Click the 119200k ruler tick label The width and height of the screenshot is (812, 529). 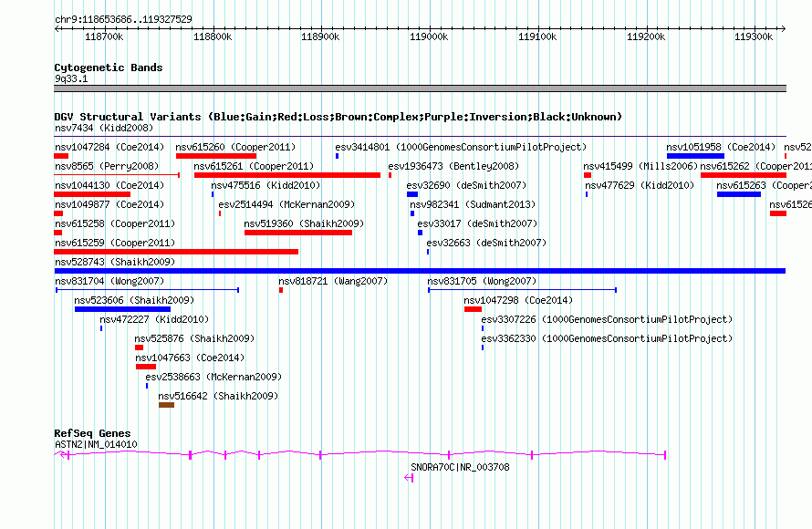point(646,36)
